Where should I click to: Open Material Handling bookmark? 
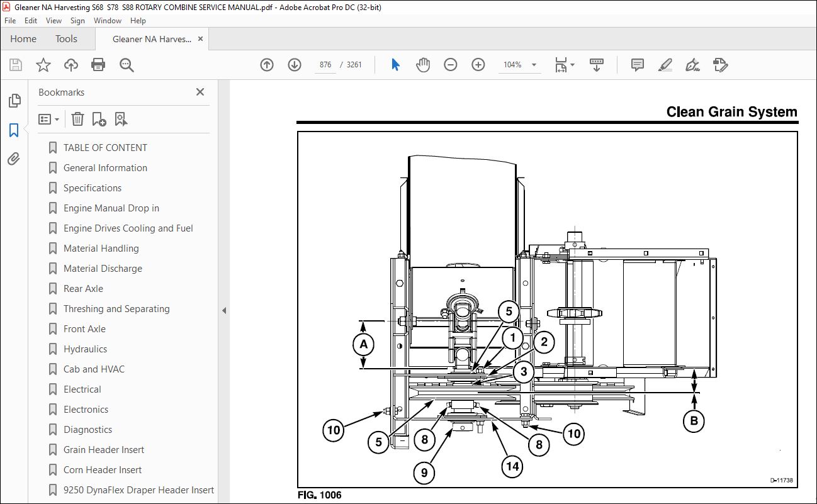101,249
